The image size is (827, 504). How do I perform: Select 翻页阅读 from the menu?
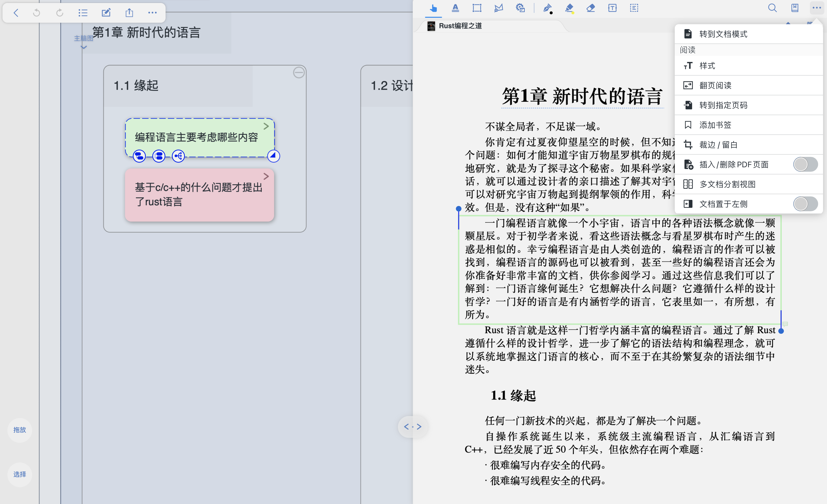(x=715, y=85)
